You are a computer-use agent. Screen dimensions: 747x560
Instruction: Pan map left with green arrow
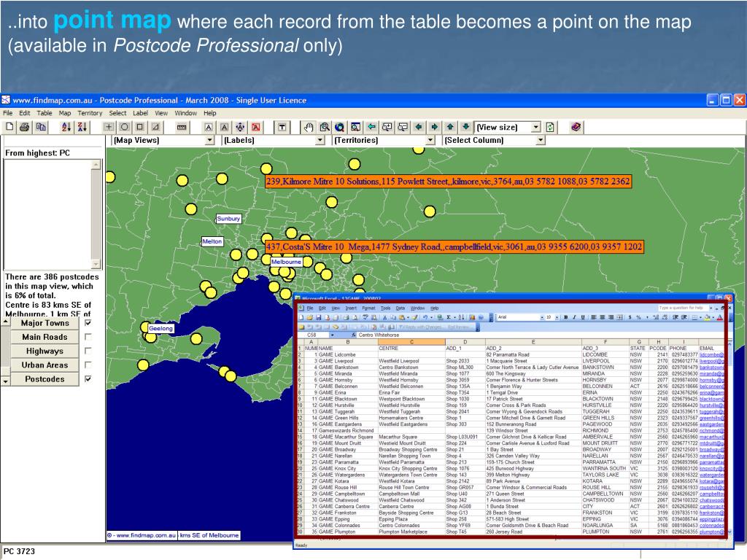point(419,127)
